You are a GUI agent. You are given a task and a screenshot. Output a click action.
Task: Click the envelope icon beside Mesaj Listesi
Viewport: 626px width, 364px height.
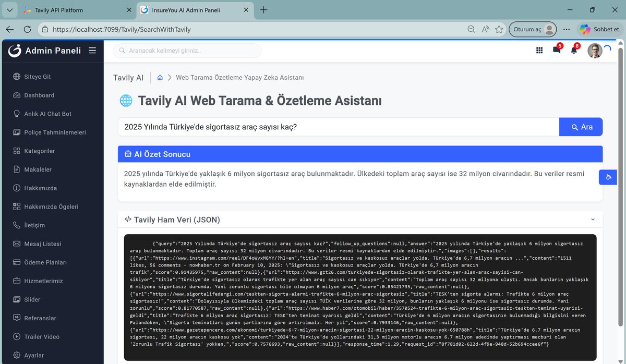[x=17, y=244]
